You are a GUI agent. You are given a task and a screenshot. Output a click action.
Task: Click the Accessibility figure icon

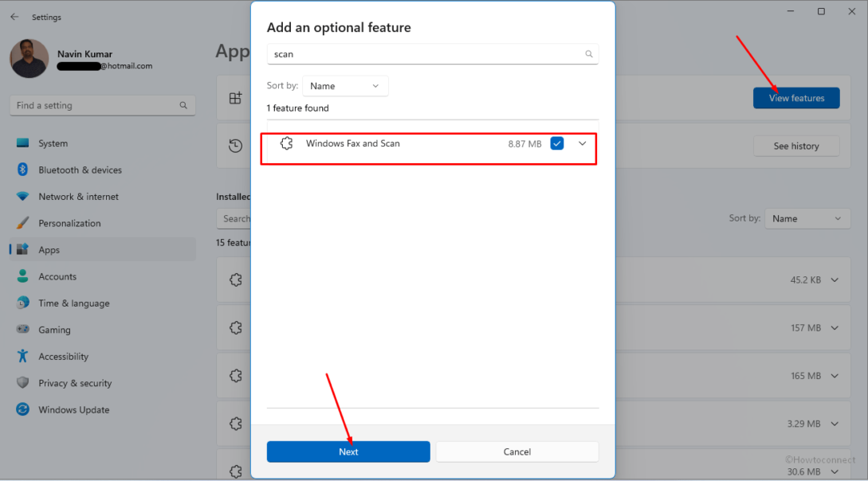(22, 355)
